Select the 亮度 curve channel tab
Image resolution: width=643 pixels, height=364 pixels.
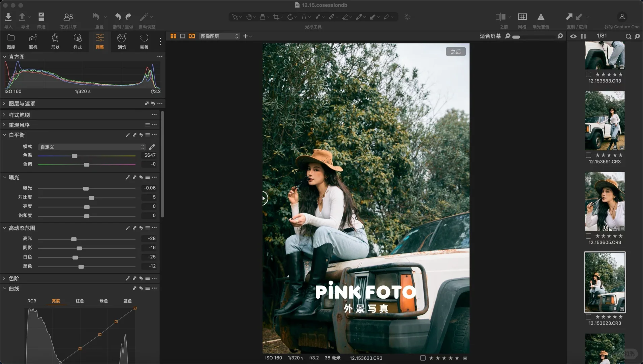point(56,301)
